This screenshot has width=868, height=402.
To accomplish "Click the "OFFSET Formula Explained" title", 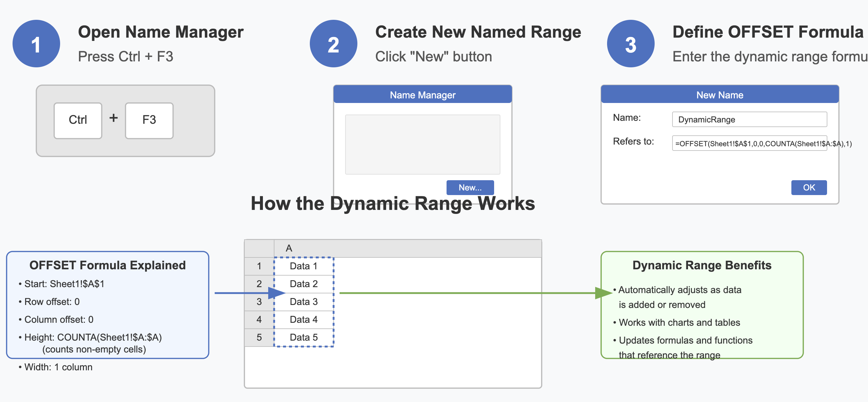I will (x=107, y=265).
